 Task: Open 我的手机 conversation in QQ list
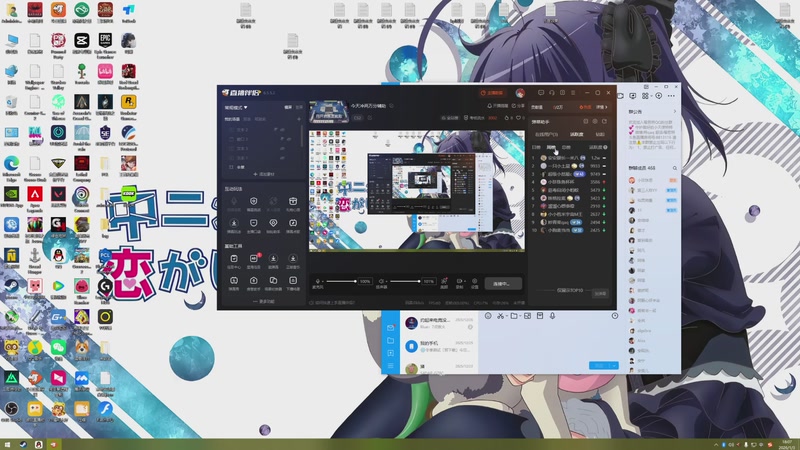(439, 347)
